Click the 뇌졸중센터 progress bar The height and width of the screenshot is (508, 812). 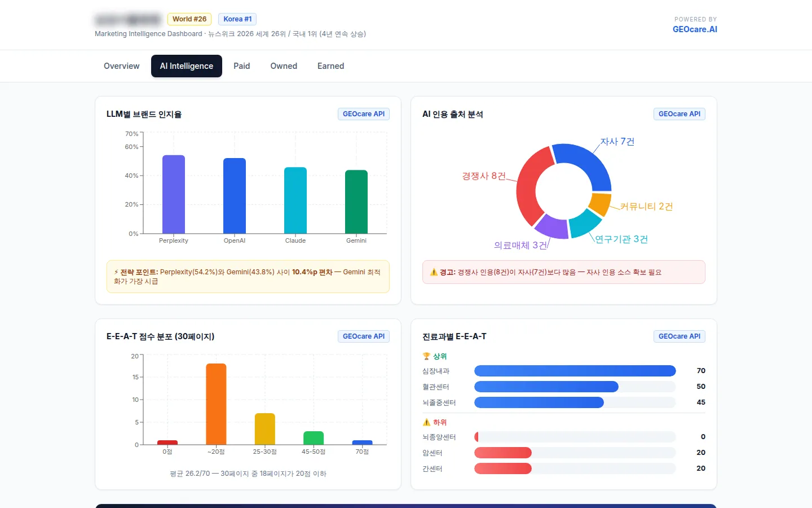pos(575,402)
